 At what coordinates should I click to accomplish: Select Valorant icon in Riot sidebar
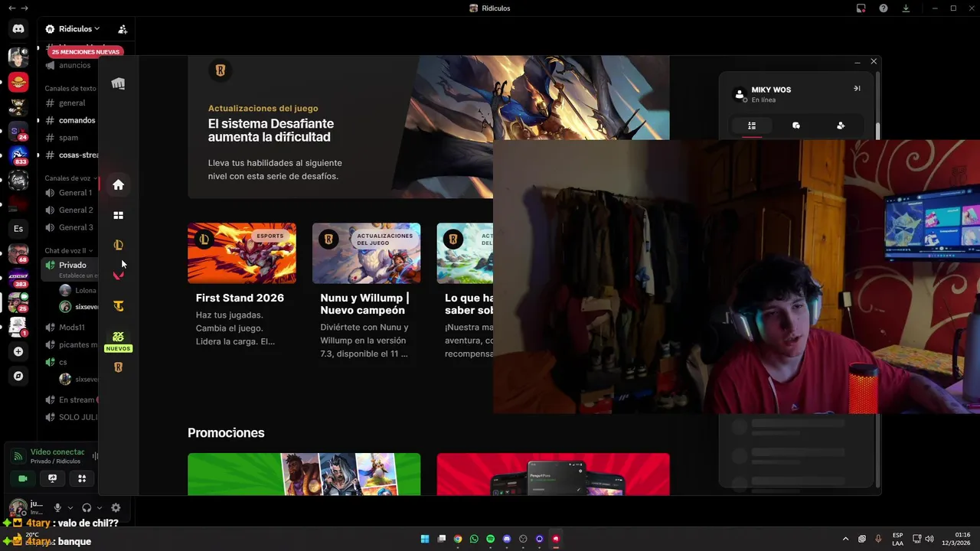click(118, 275)
